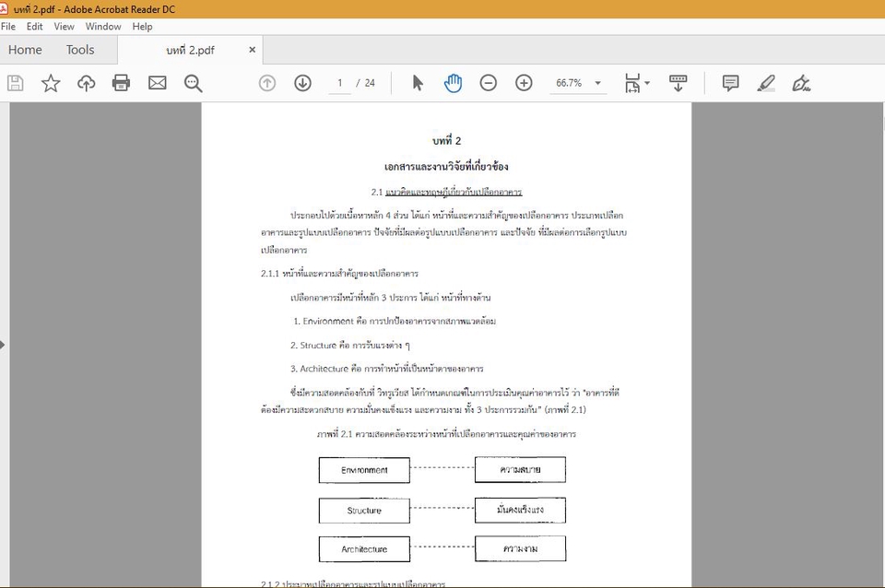The height and width of the screenshot is (588, 885).
Task: Click the Save file icon
Action: 16,83
